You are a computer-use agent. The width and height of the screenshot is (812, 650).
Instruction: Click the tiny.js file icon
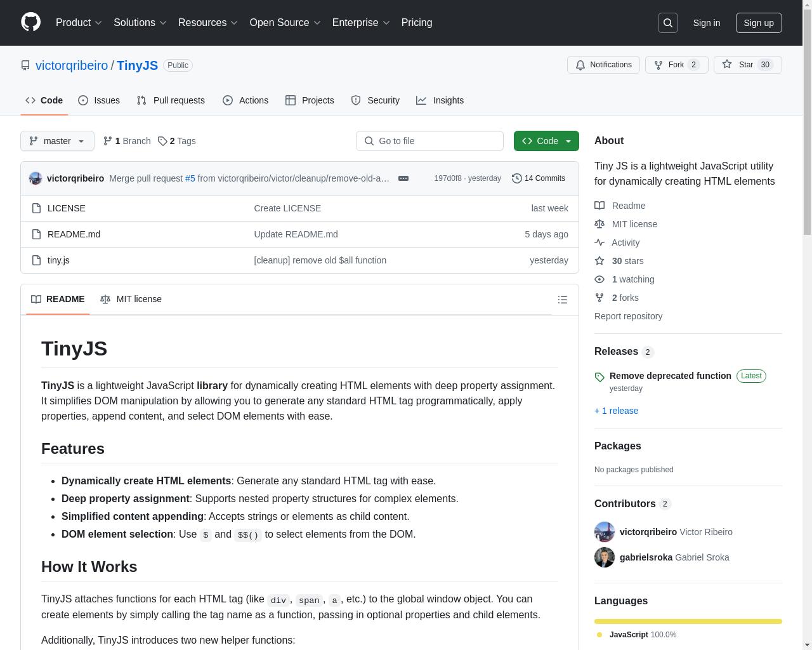click(x=36, y=260)
